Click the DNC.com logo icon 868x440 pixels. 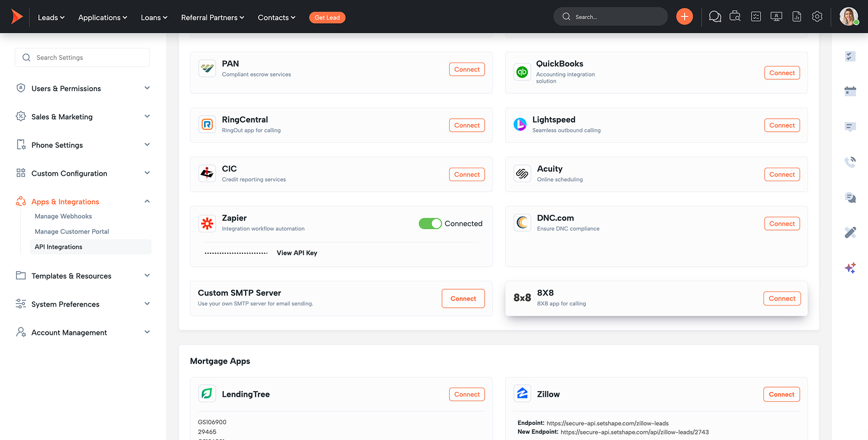(x=522, y=223)
